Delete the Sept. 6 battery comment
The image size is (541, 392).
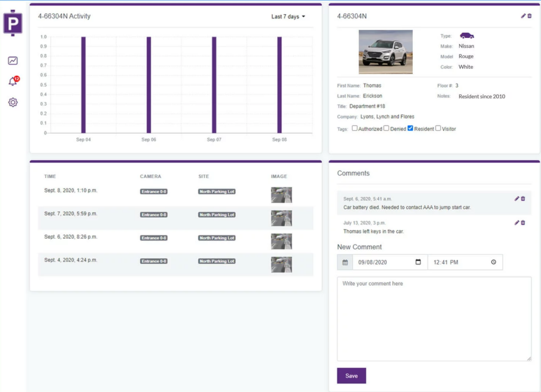(x=523, y=199)
